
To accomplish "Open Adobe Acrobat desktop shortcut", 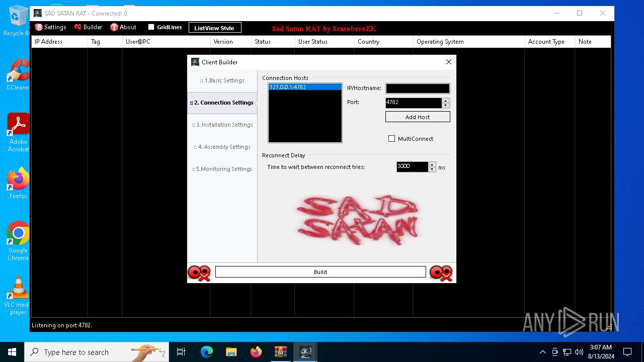I will [x=18, y=132].
